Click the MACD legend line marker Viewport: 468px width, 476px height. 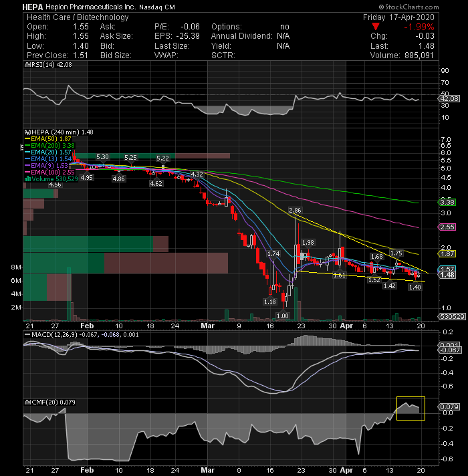click(x=27, y=335)
